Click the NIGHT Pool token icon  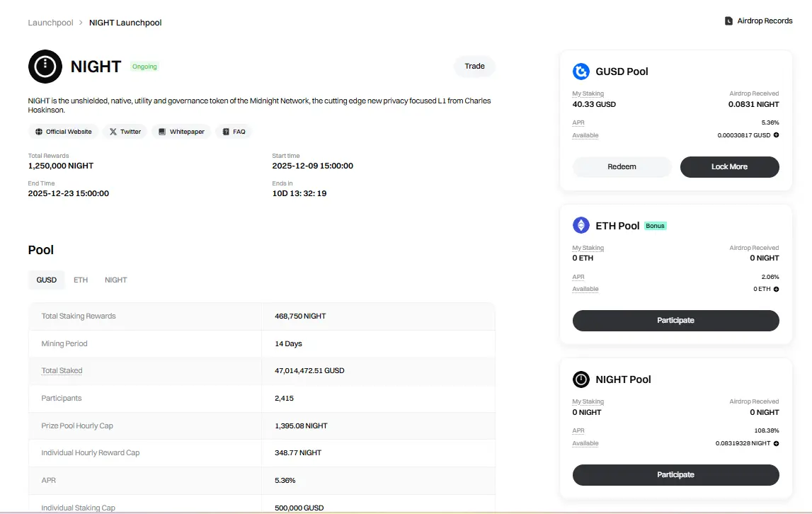coord(581,379)
